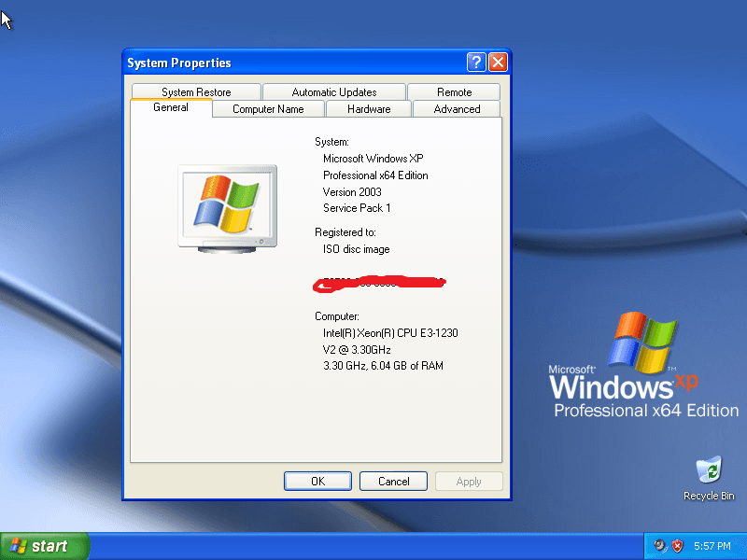
Task: Click the 'Version 2003' text
Action: 352,192
